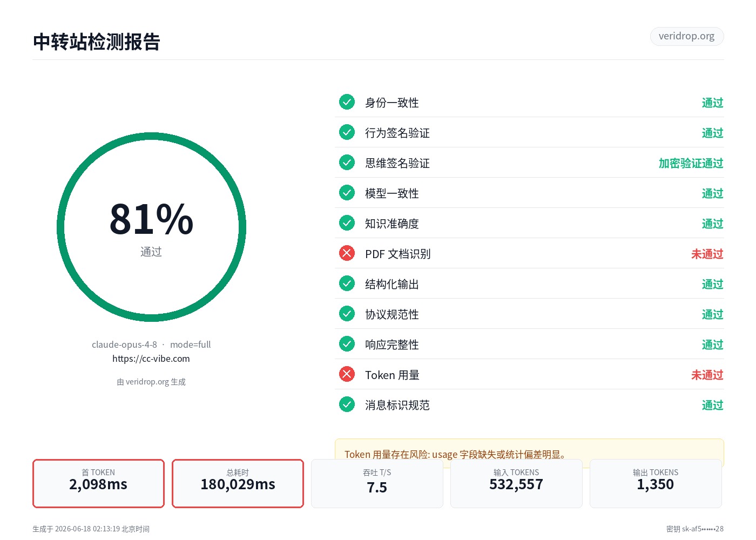Image resolution: width=756 pixels, height=540 pixels.
Task: Click the green check icon for 响应完整性
Action: (347, 344)
